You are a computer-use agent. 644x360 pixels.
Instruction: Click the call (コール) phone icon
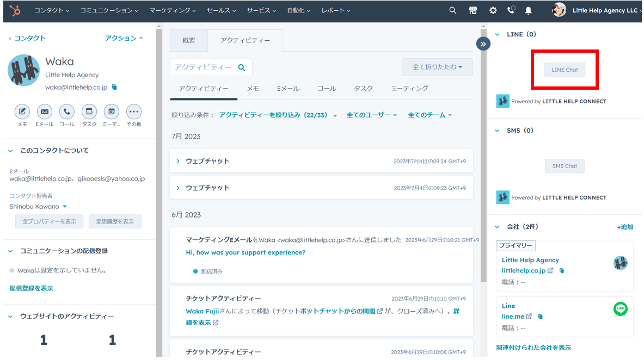pyautogui.click(x=67, y=112)
